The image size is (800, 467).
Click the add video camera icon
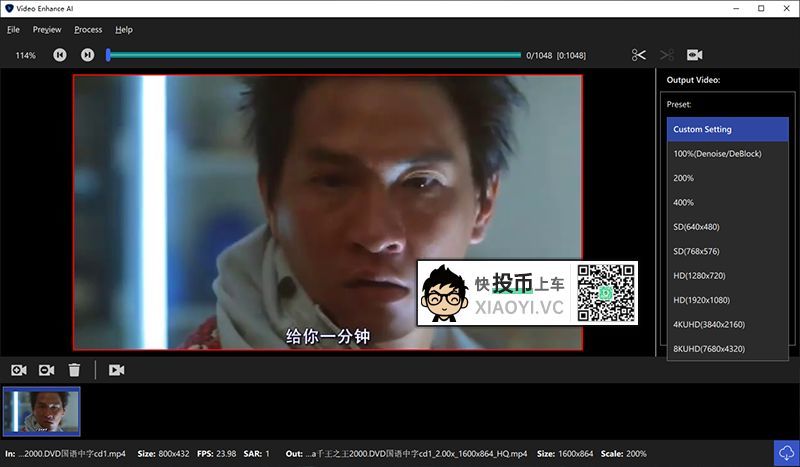pyautogui.click(x=19, y=370)
